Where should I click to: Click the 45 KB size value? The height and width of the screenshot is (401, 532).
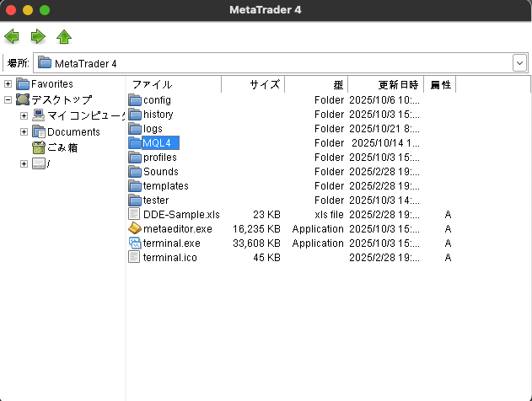[x=266, y=257]
